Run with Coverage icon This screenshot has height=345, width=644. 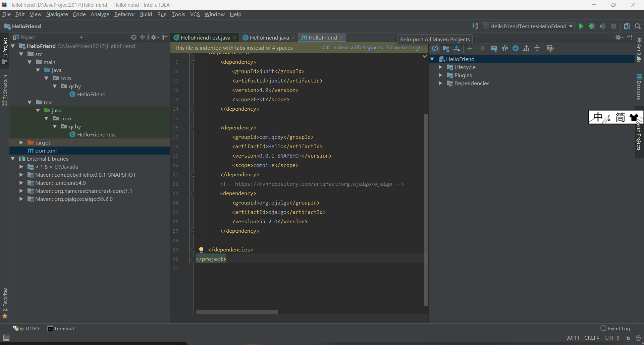pos(603,26)
